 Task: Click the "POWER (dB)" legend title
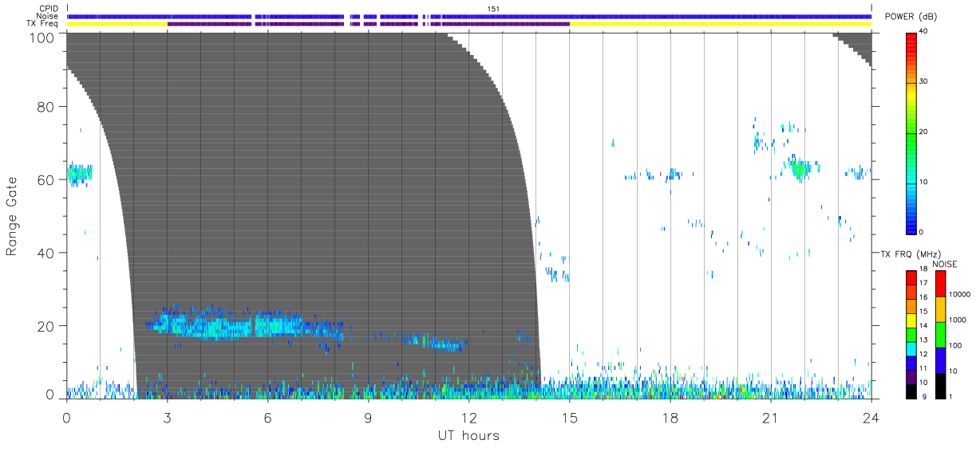tap(911, 17)
